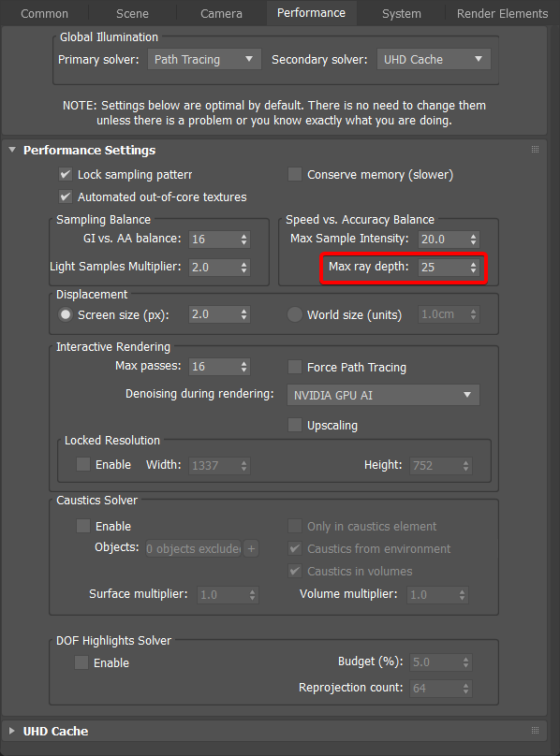Click the Light Samples Multiplier field
This screenshot has height=756, width=560.
(x=214, y=267)
